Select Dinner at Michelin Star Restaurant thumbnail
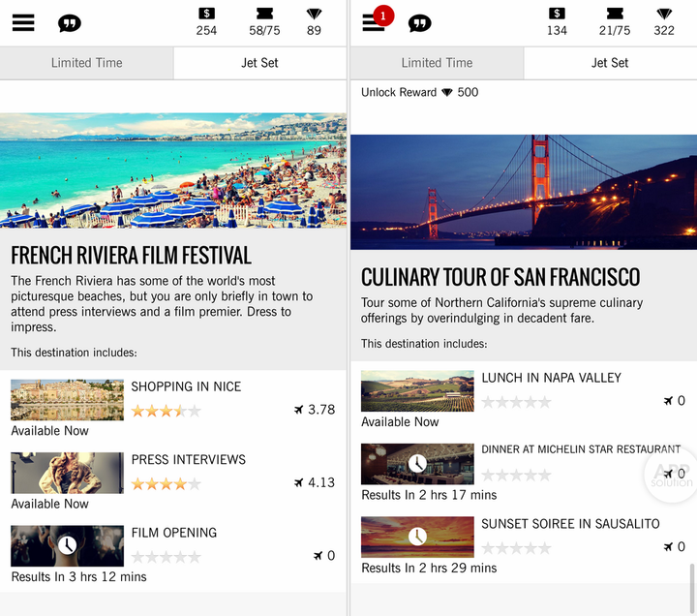Screen dimensions: 697x616 [x=417, y=464]
